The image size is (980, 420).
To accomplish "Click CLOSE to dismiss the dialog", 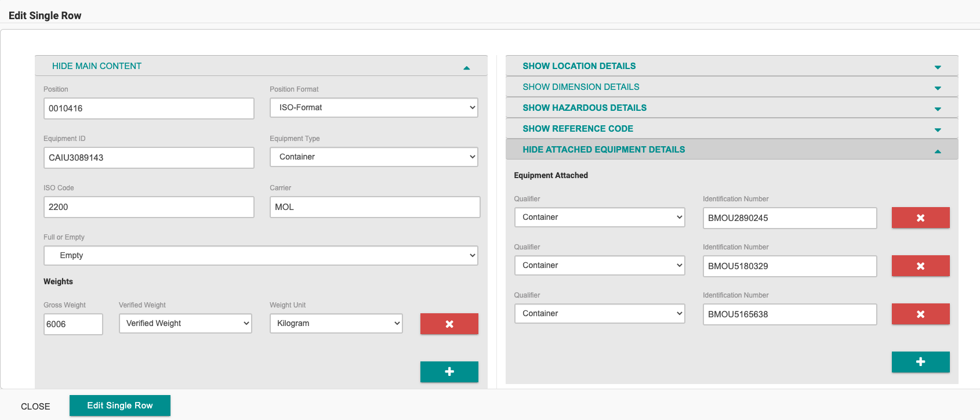I will coord(35,406).
